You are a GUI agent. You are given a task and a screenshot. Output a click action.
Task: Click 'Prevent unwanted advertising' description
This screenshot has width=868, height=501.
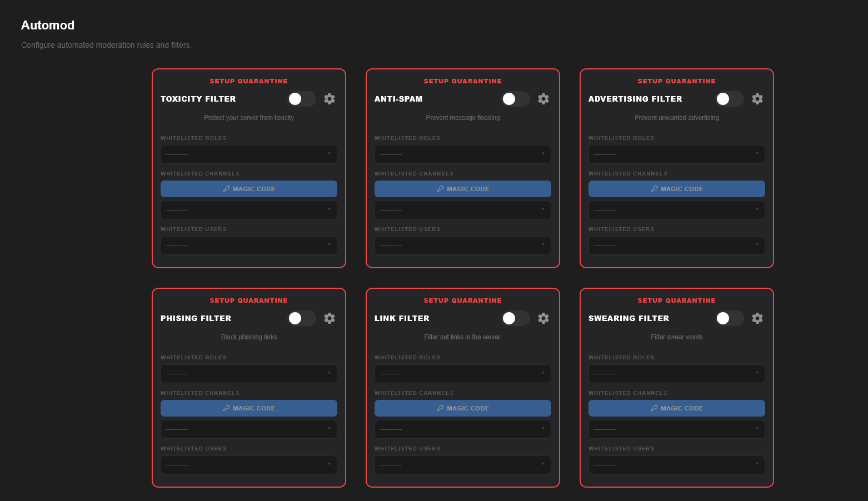[677, 118]
